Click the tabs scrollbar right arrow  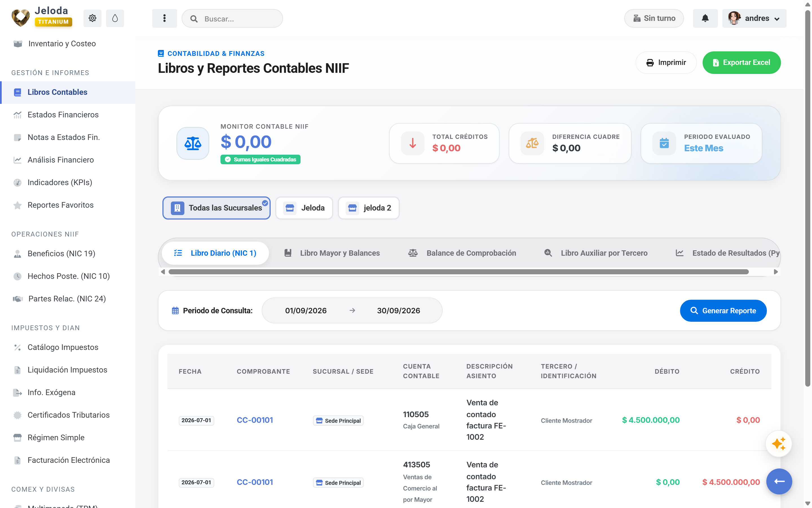[x=776, y=272]
